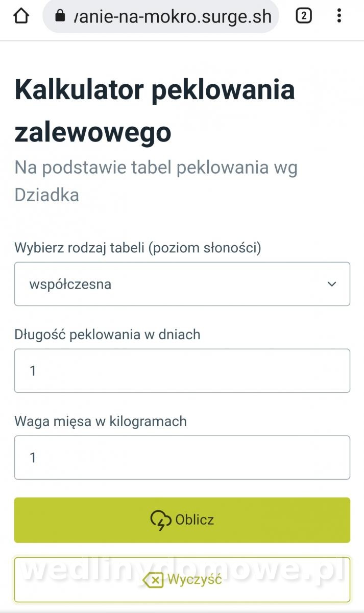Screen dimensions: 364x613
Task: Click the green Oblicz button
Action: click(x=182, y=520)
